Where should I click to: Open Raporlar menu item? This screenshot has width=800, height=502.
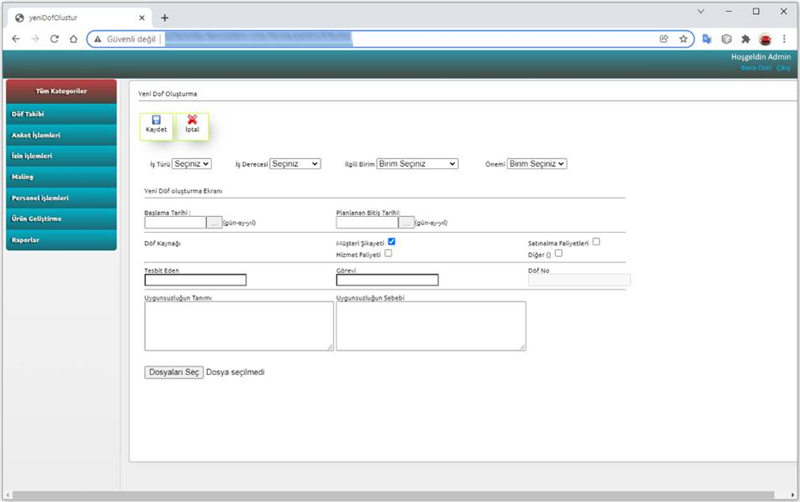[61, 240]
